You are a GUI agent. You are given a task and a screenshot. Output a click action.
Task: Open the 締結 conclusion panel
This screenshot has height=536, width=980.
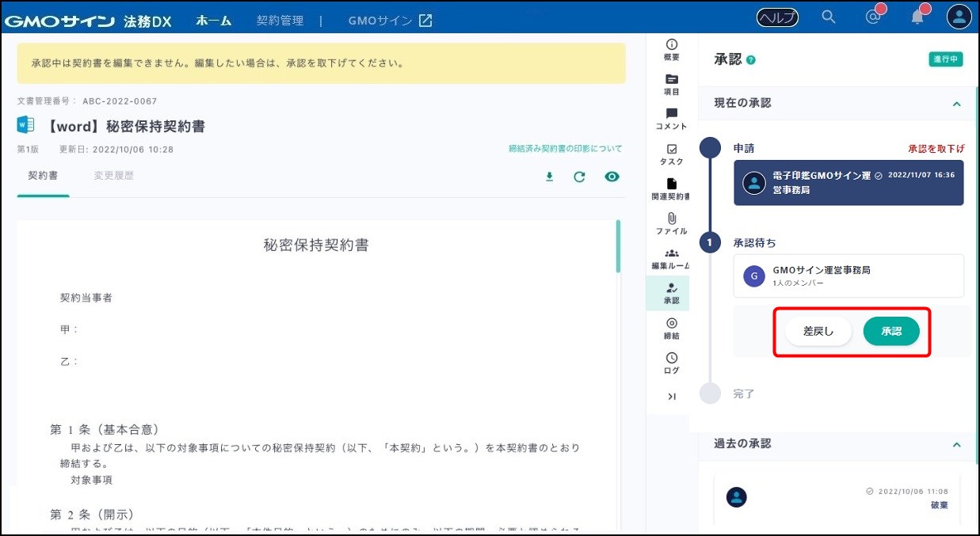[x=672, y=329]
